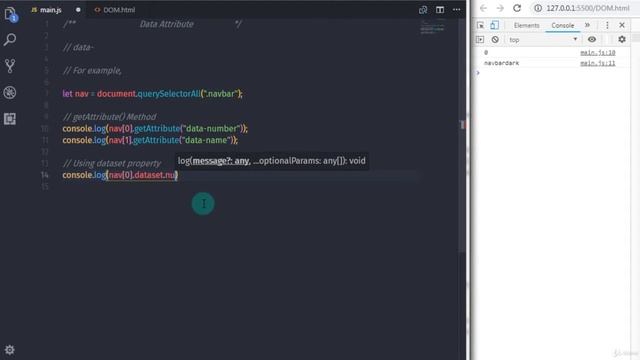Open the 'top' JavaScript context dropdown
Screen dimensions: 640x360
click(543, 40)
